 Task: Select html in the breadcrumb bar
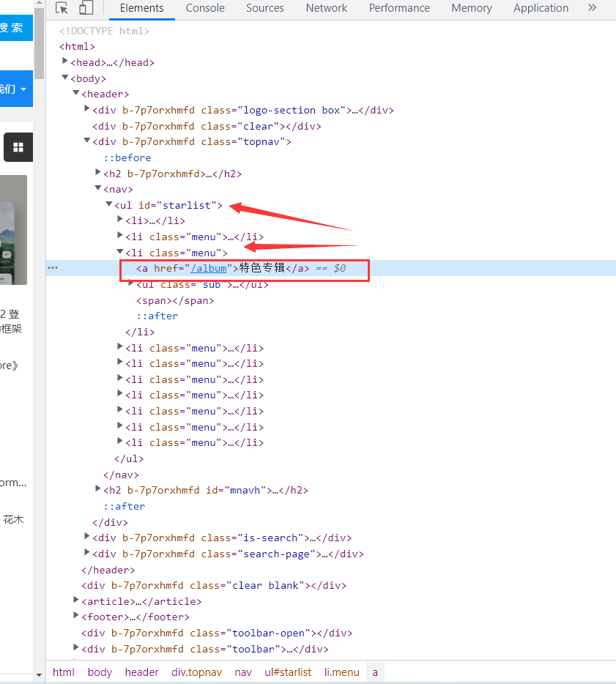tap(64, 672)
